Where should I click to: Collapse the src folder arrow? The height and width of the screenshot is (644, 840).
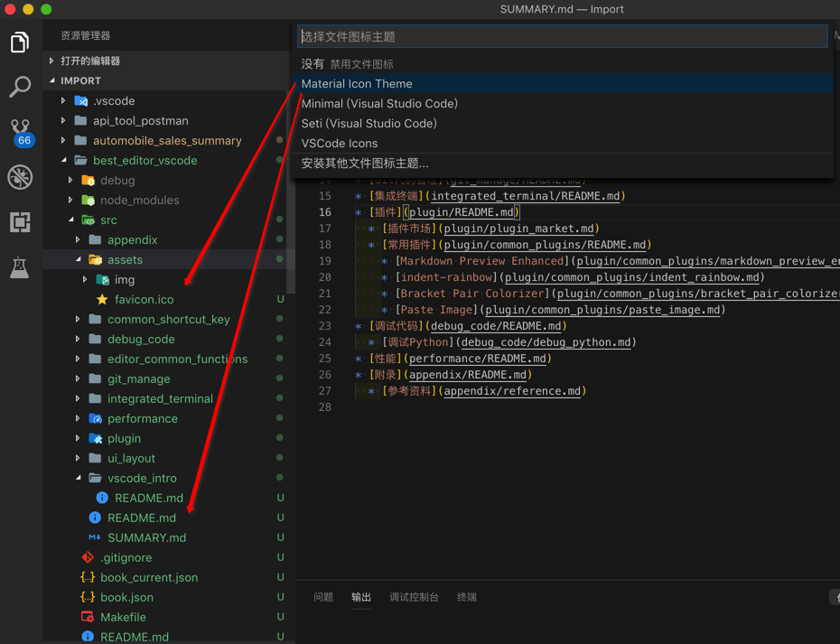[70, 219]
